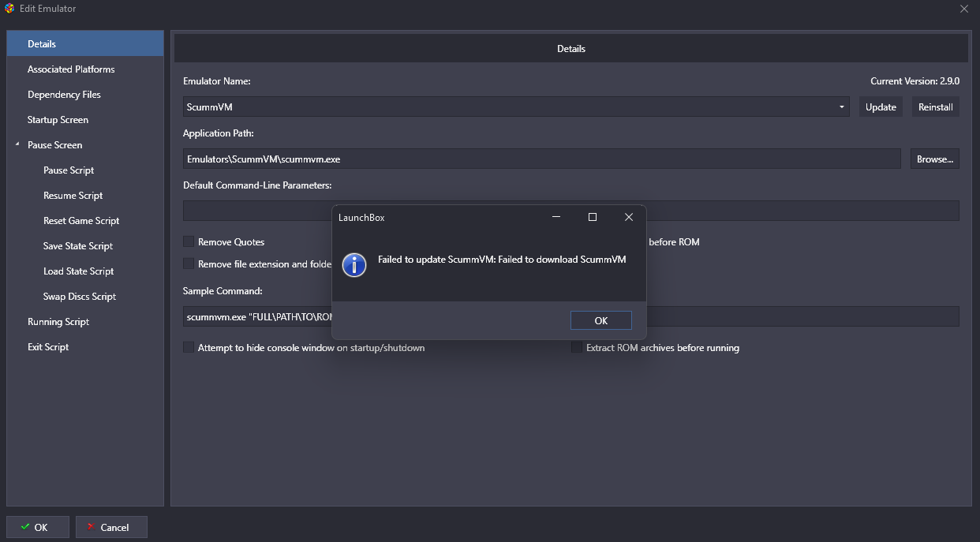Click the Application Path field
980x542 pixels.
click(x=542, y=159)
